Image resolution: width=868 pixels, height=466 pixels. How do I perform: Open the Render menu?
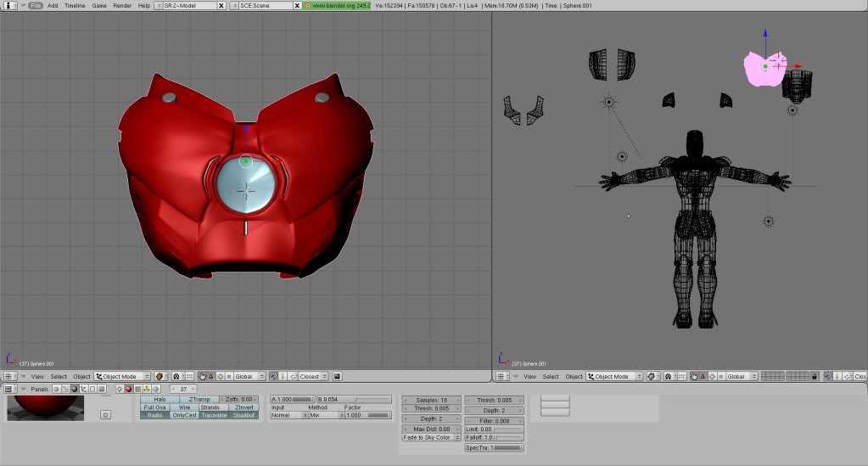(122, 5)
